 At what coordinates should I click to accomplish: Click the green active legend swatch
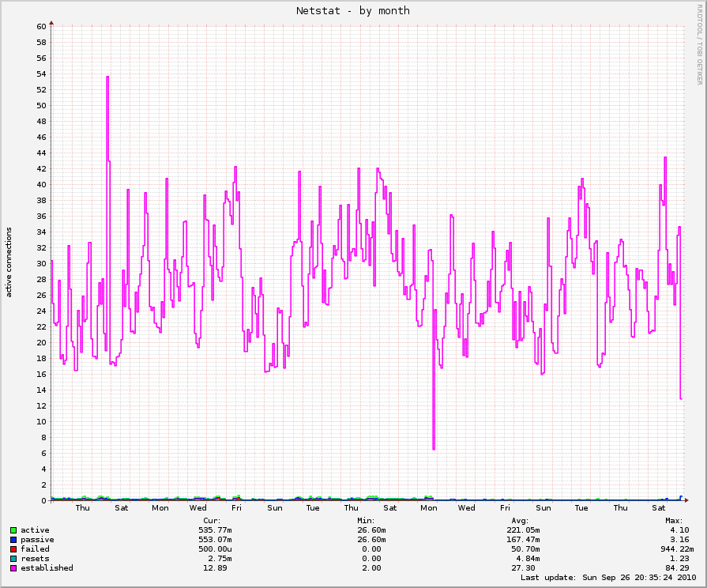(x=13, y=530)
